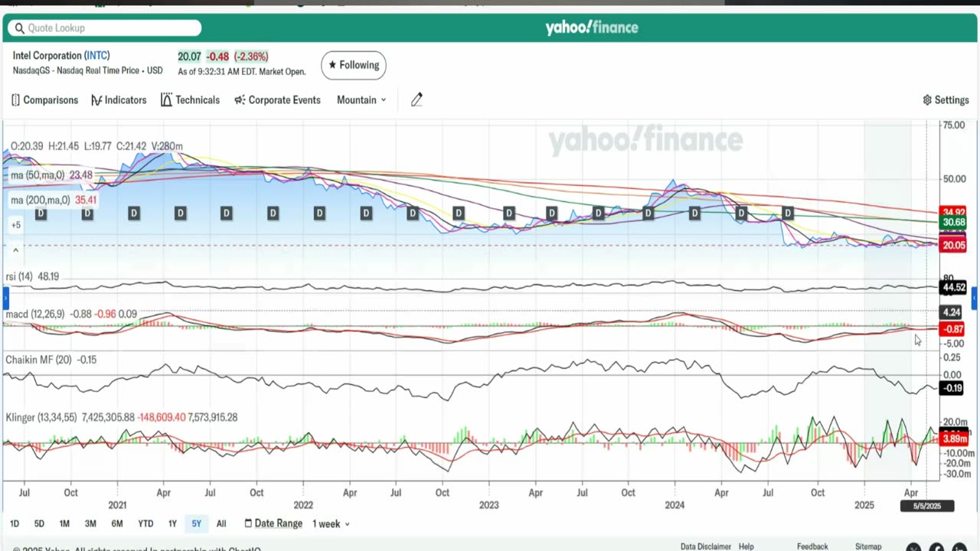This screenshot has height=551, width=980.
Task: Open the 1 week interval dropdown
Action: click(331, 523)
